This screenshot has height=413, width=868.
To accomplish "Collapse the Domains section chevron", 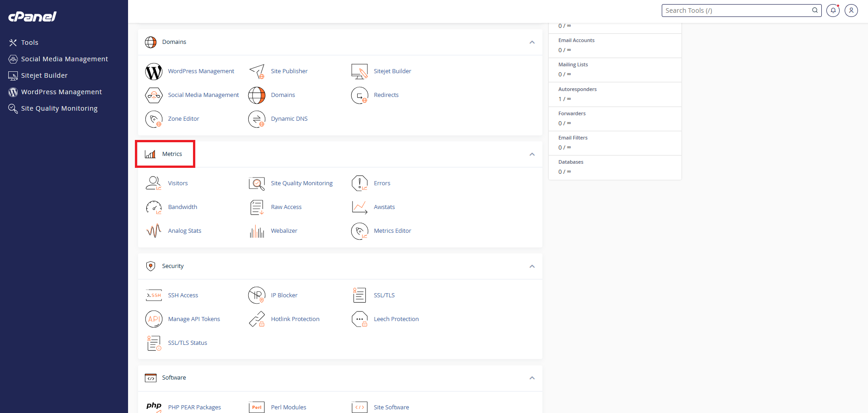I will pyautogui.click(x=532, y=42).
